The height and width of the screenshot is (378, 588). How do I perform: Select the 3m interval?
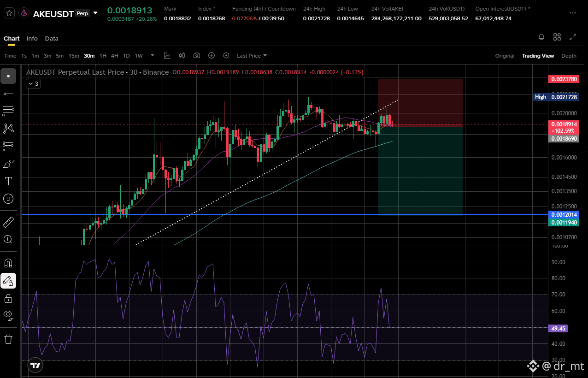[x=47, y=56]
